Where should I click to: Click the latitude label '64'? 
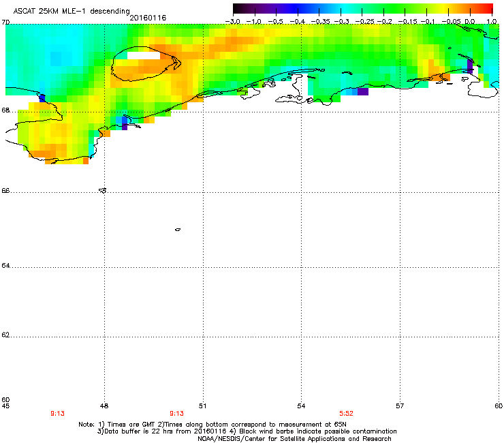click(5, 266)
